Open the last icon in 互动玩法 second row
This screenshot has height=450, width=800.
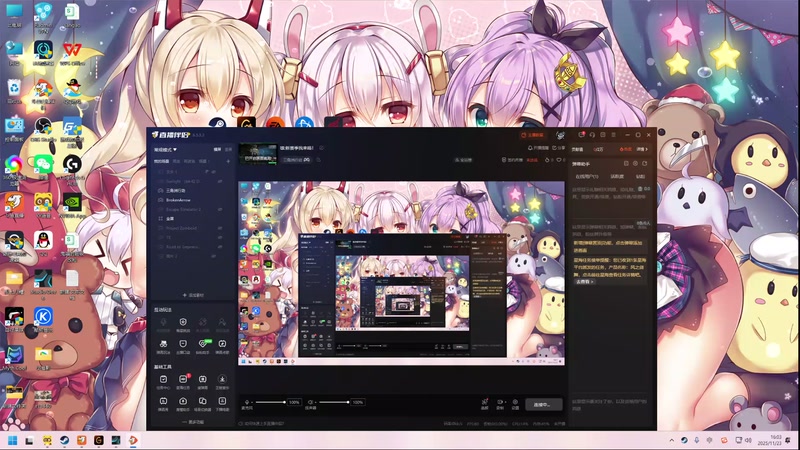click(x=222, y=346)
